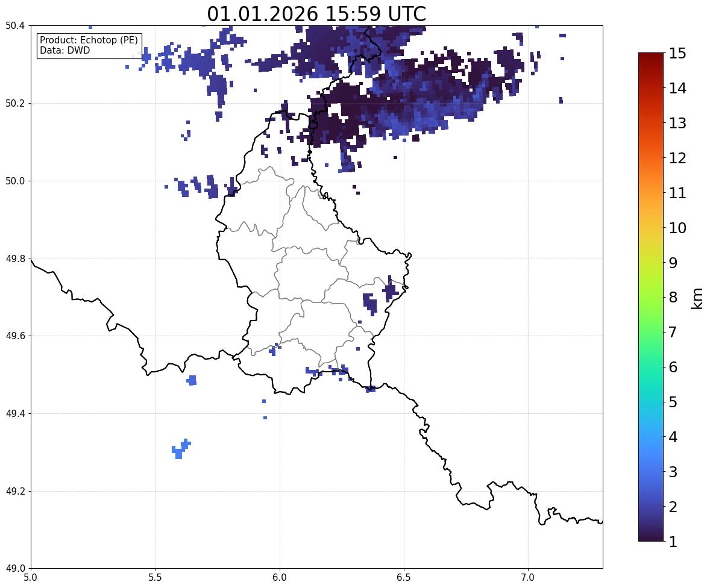Click the colorbar label 2
The height and width of the screenshot is (588, 710).
(x=673, y=507)
